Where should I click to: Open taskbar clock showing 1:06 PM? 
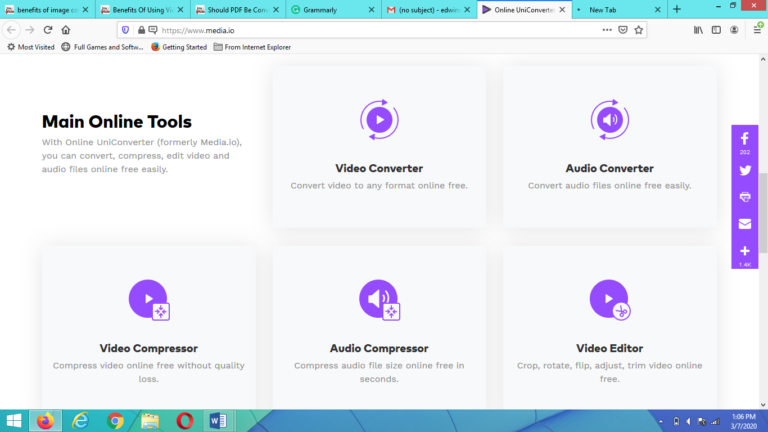[744, 421]
